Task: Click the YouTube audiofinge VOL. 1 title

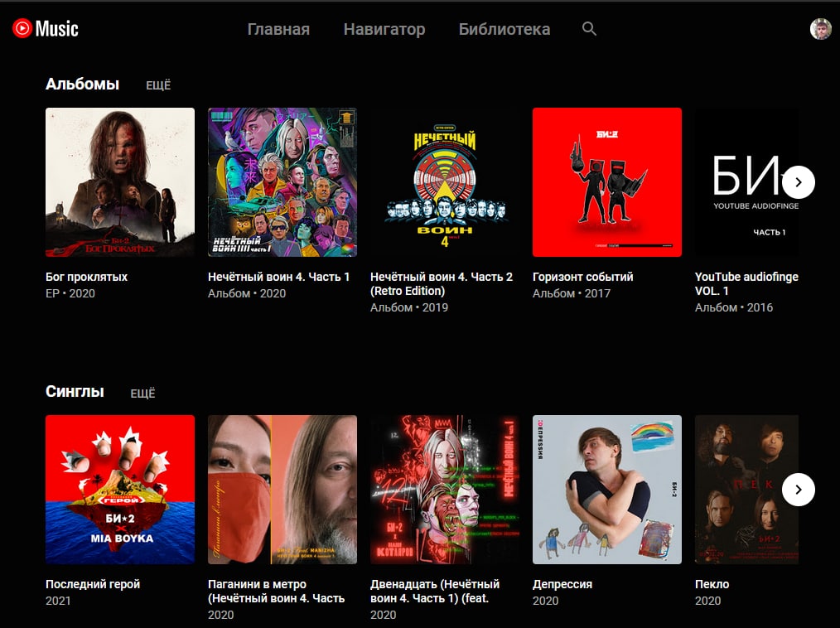Action: pos(746,284)
